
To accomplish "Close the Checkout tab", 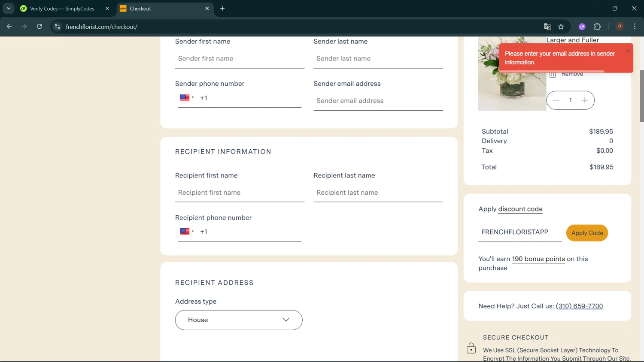I will 207,9.
